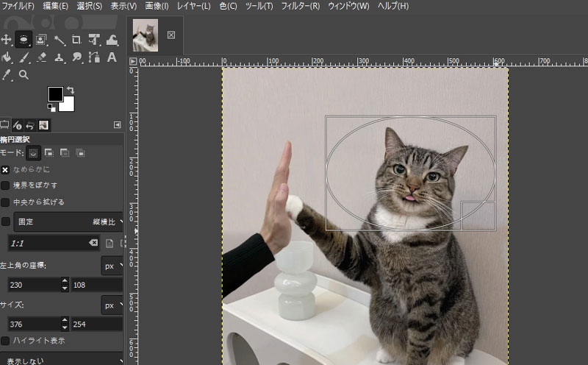Open the px unit dropdown for 左上角の座標
The image size is (588, 365).
coord(112,266)
